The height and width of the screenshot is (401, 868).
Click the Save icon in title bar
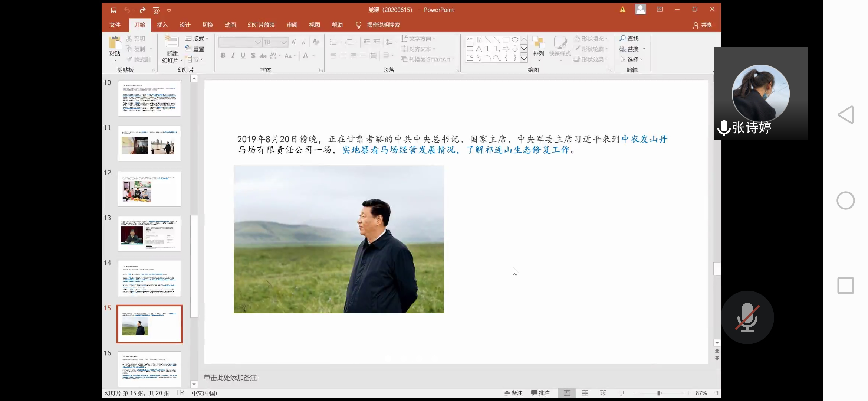click(114, 10)
